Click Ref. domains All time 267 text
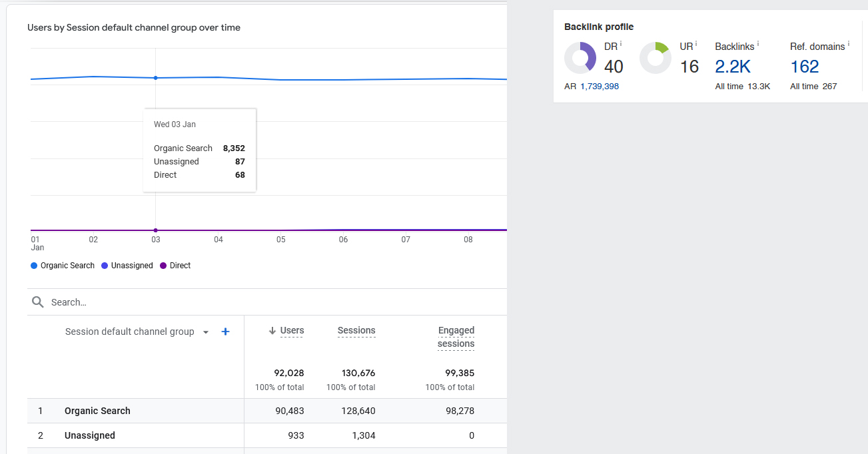The height and width of the screenshot is (454, 868). point(813,87)
